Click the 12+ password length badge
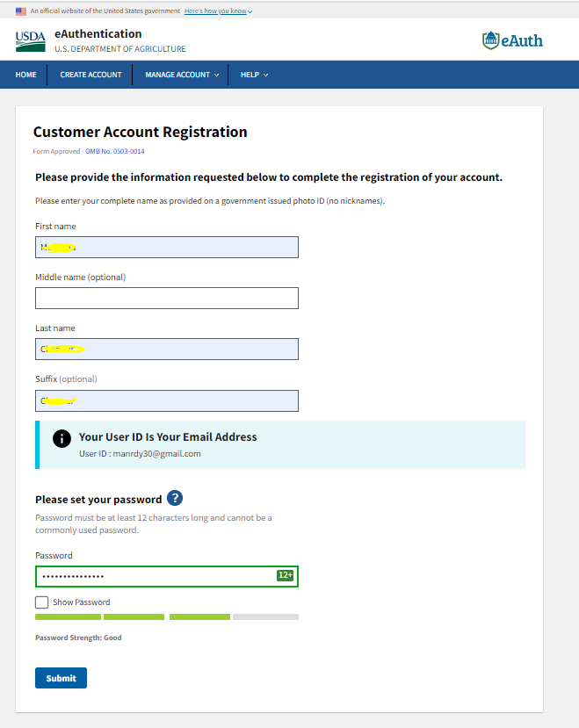 tap(286, 575)
